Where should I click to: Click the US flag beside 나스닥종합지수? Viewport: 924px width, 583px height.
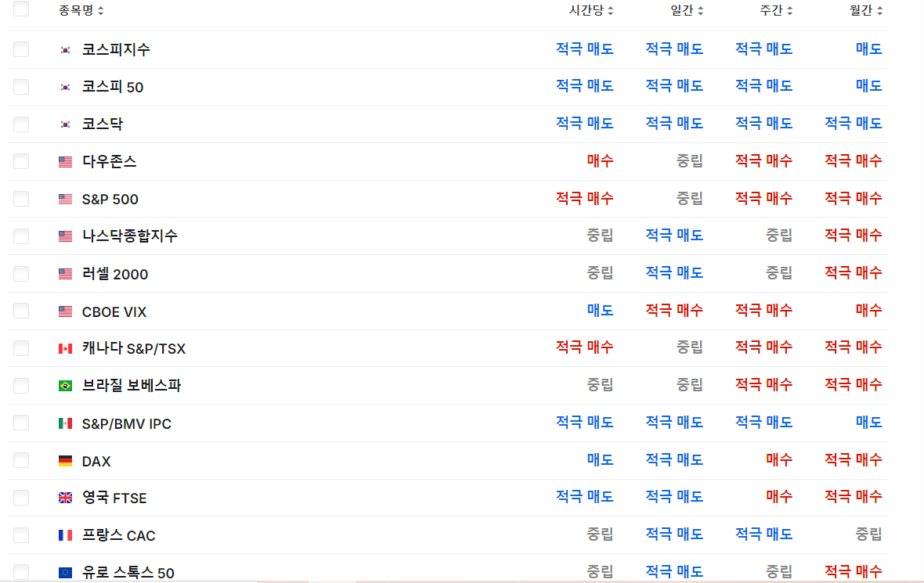coord(66,236)
